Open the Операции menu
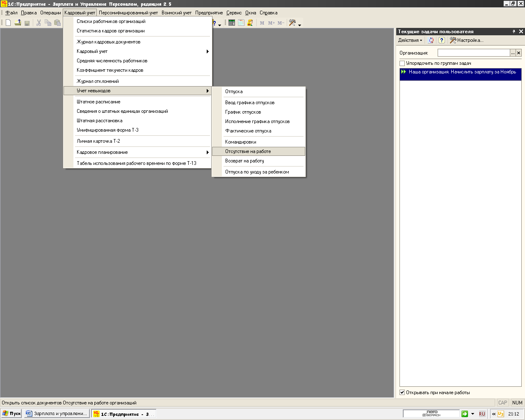 pyautogui.click(x=50, y=13)
